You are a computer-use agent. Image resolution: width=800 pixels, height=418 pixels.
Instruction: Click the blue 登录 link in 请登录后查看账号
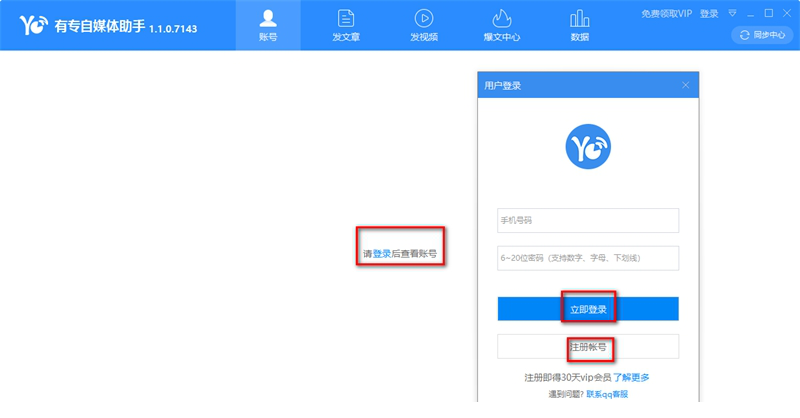382,254
